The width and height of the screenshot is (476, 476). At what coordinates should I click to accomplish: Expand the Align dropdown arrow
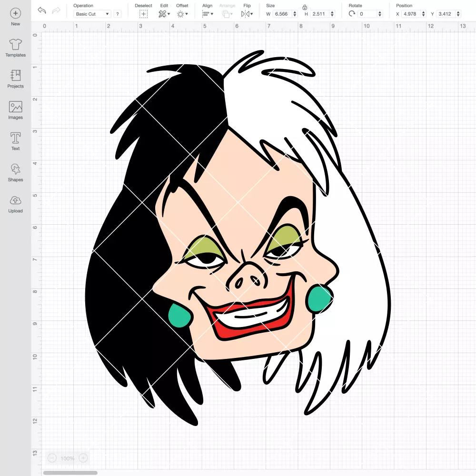[x=212, y=14]
